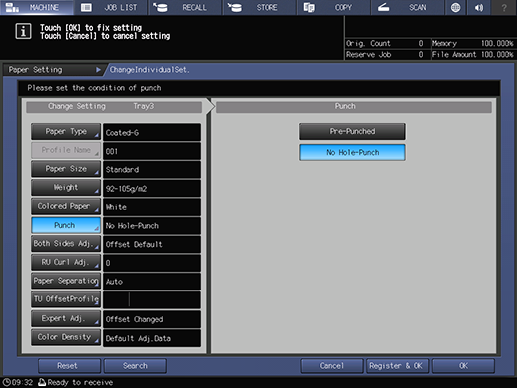Open the Paper Separation setting

pyautogui.click(x=66, y=281)
